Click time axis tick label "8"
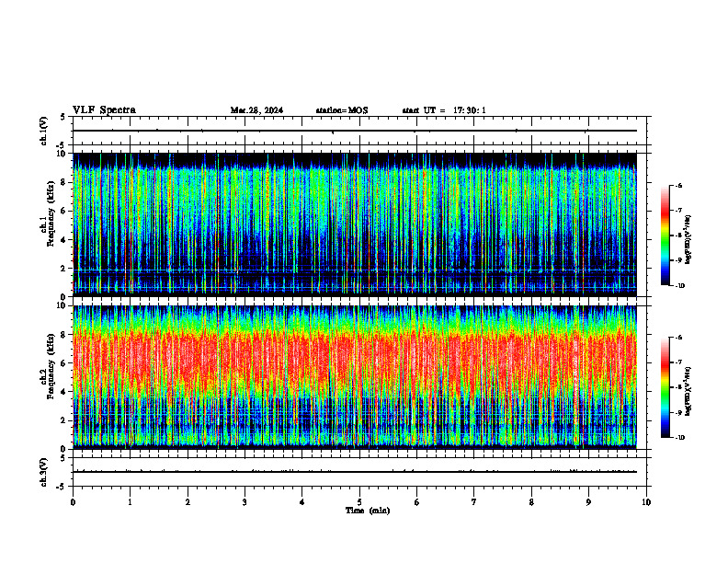 pos(531,502)
